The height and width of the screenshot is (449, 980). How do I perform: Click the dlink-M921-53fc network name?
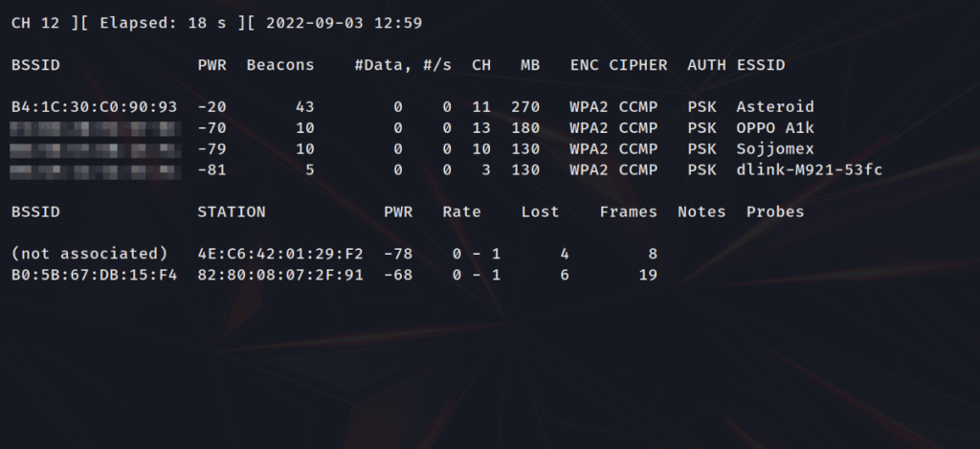(810, 170)
